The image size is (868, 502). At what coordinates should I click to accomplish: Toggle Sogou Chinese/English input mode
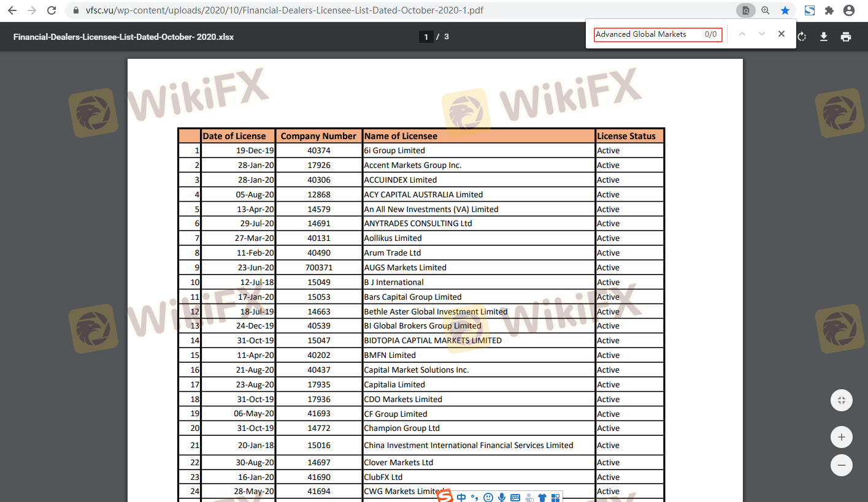461,497
